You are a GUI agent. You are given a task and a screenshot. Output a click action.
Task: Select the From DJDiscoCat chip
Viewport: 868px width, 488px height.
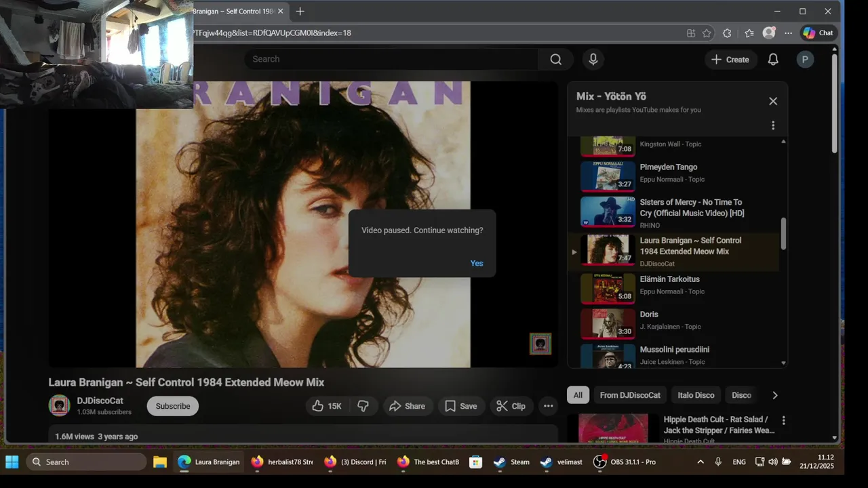click(630, 395)
